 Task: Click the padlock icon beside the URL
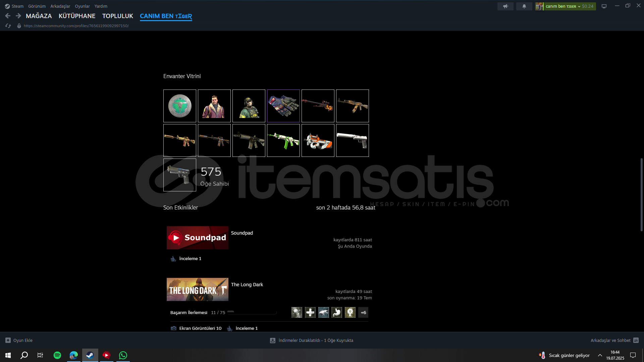click(19, 26)
